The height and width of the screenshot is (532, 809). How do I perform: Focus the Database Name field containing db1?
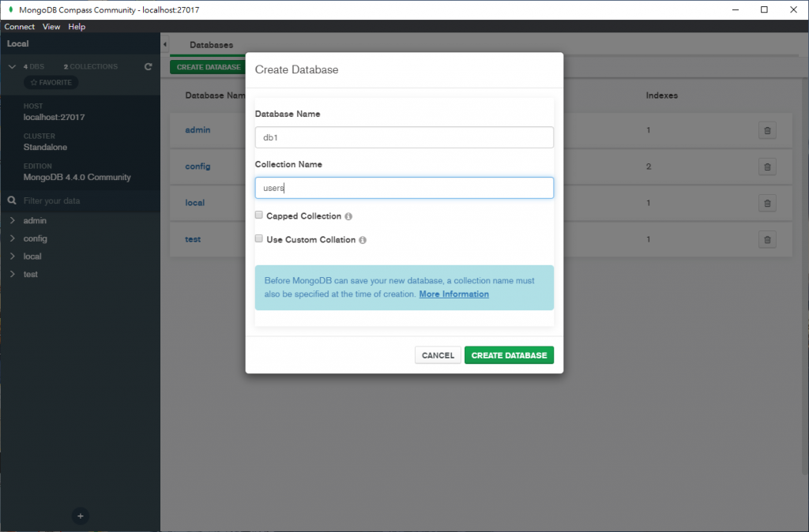404,137
